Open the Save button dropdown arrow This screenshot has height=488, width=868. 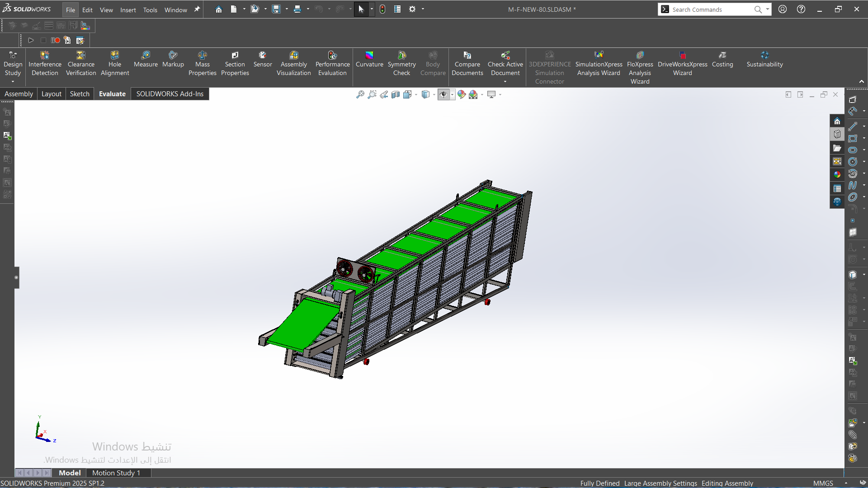287,9
